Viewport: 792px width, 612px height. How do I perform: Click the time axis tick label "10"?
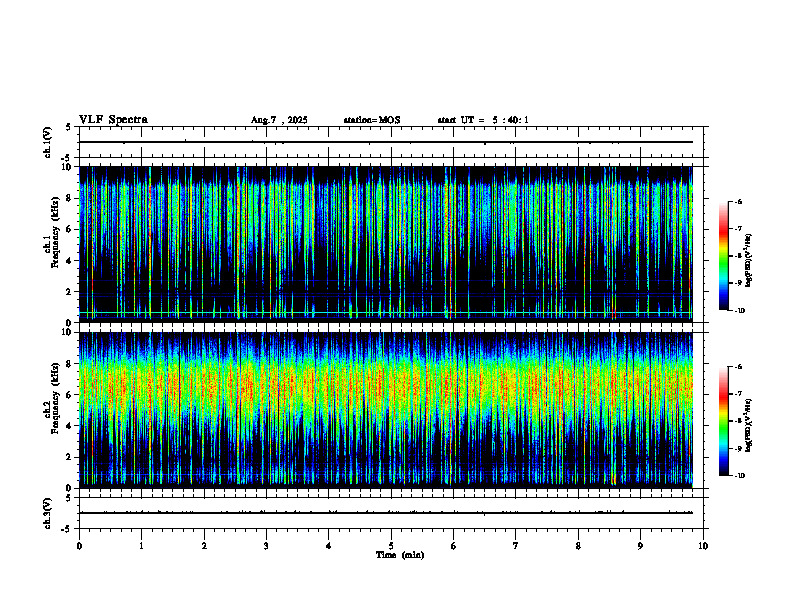coord(703,546)
